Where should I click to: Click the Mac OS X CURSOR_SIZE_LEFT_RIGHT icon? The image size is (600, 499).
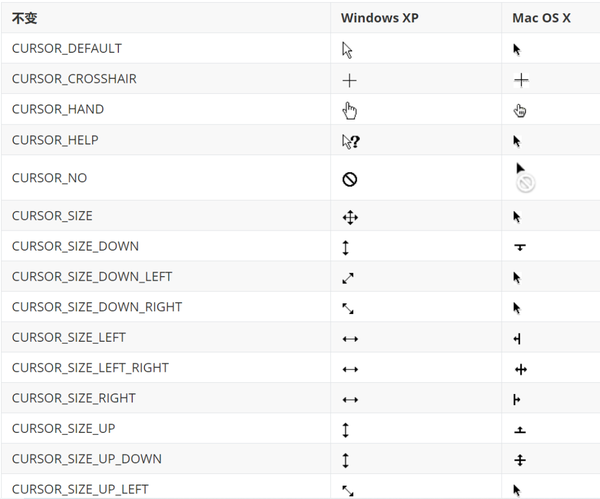coord(520,369)
